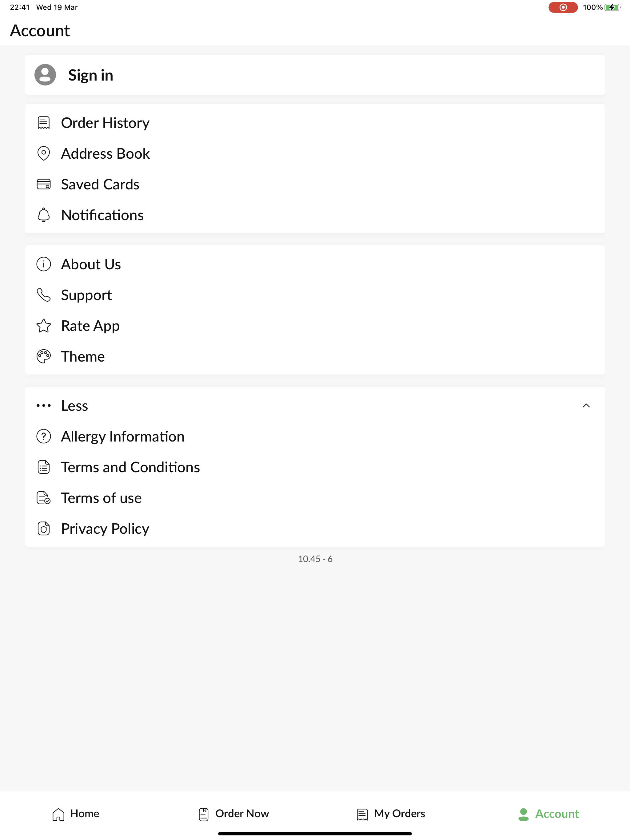Tap the profile avatar beside Sign in
This screenshot has width=630, height=840.
point(45,75)
